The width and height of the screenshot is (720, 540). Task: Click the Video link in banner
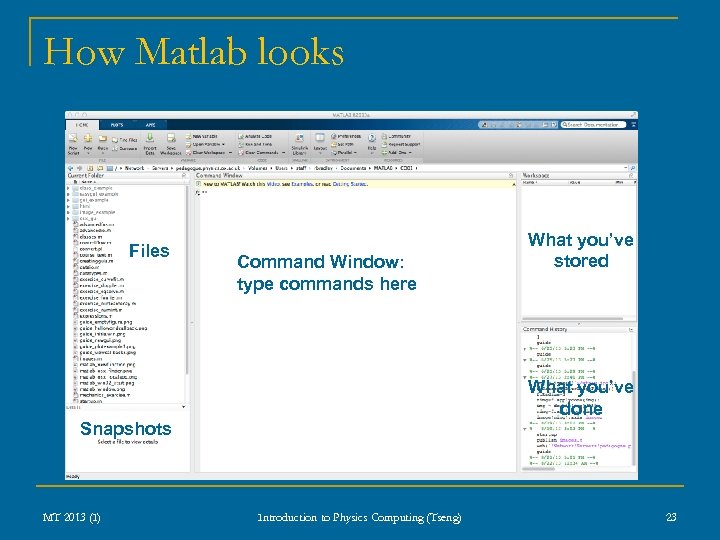[272, 184]
